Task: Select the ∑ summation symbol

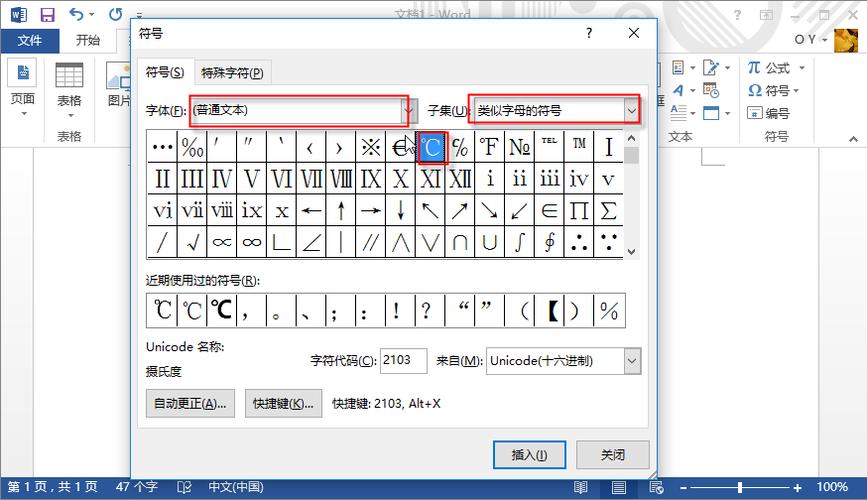Action: [608, 210]
